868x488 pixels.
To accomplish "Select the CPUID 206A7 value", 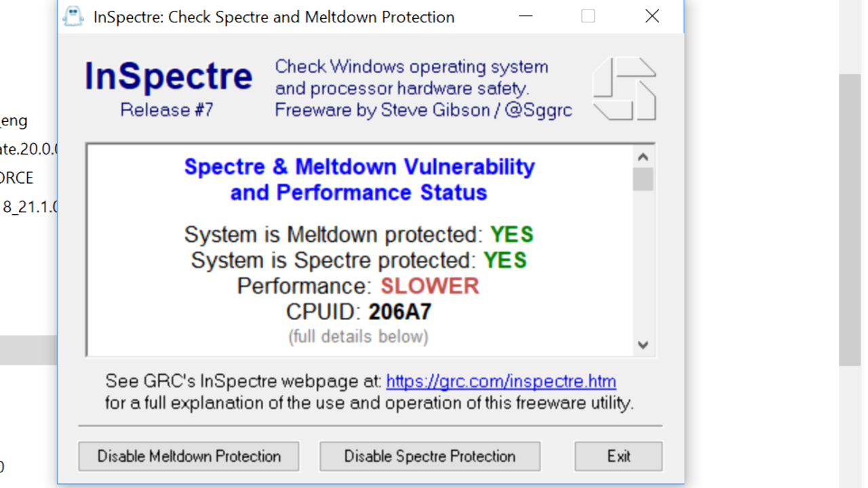I will 400,312.
